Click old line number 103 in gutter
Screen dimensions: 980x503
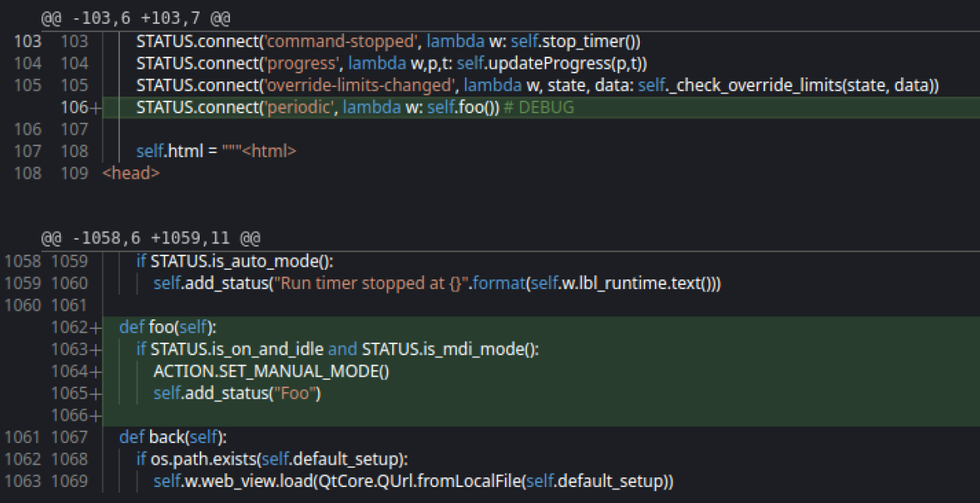tap(28, 42)
